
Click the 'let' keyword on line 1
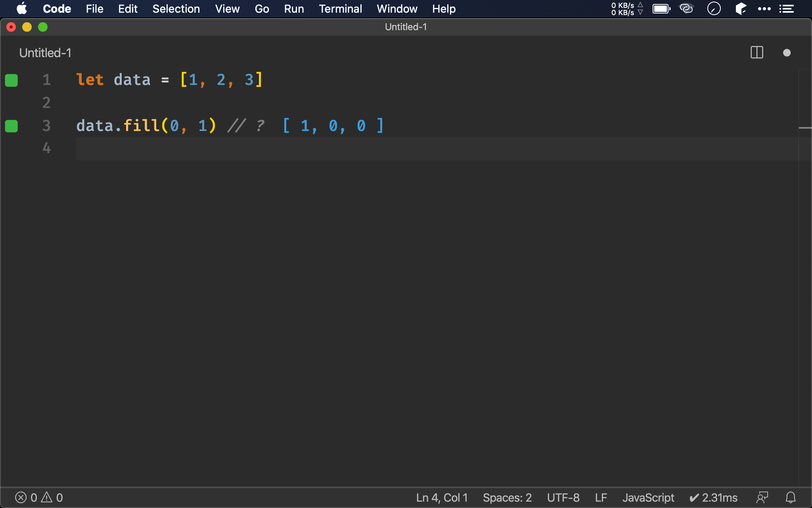point(90,80)
